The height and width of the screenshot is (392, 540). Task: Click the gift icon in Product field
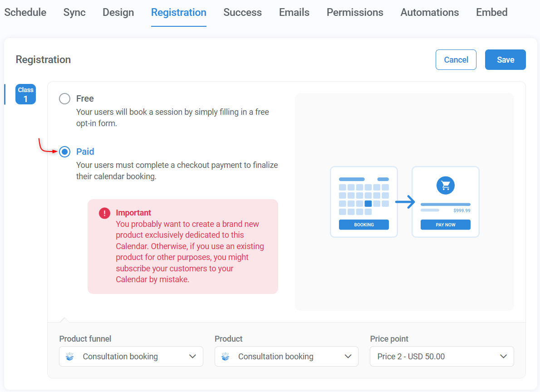(x=225, y=357)
